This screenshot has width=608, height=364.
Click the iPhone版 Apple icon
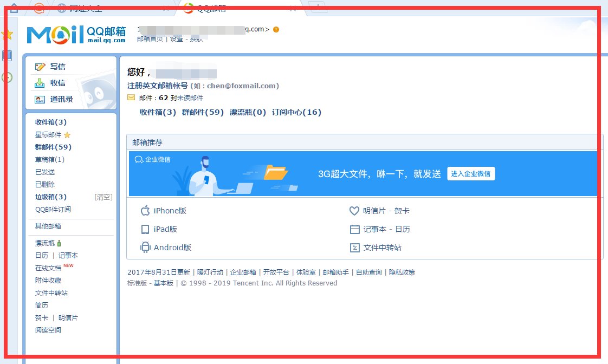tap(145, 211)
